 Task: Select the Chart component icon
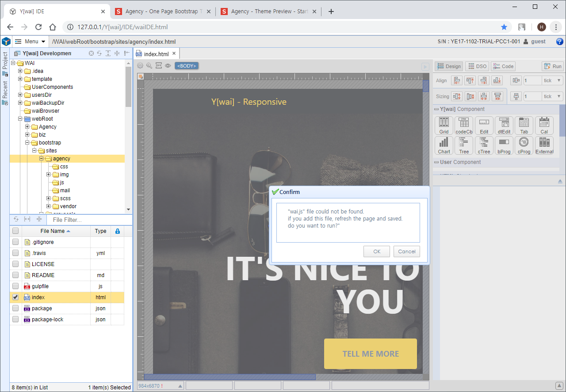tap(444, 145)
